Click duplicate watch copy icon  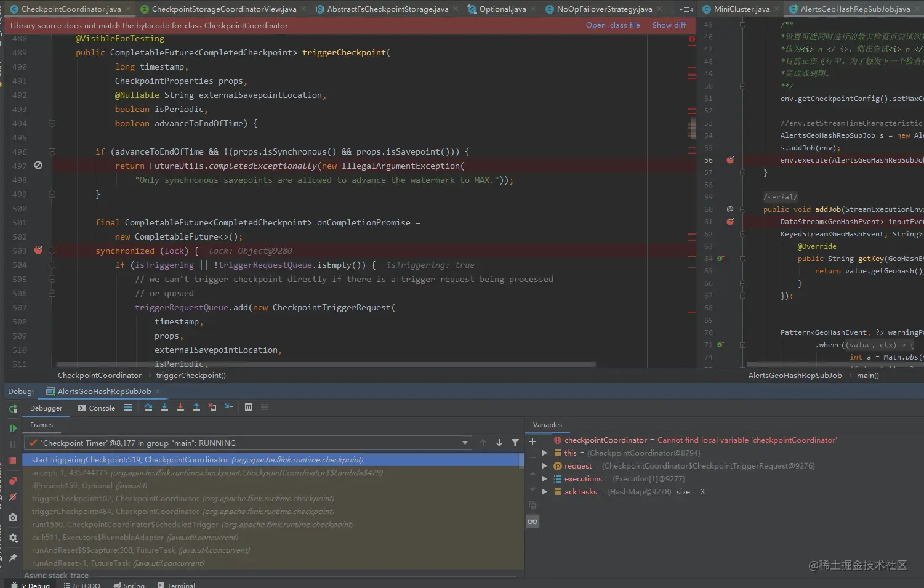532,505
